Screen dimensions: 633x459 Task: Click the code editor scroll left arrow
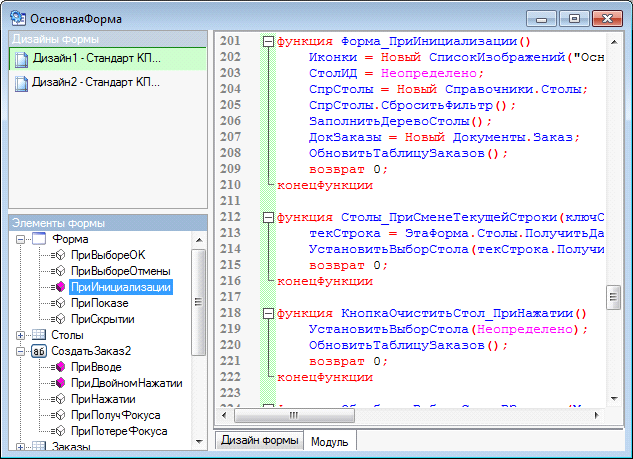224,415
